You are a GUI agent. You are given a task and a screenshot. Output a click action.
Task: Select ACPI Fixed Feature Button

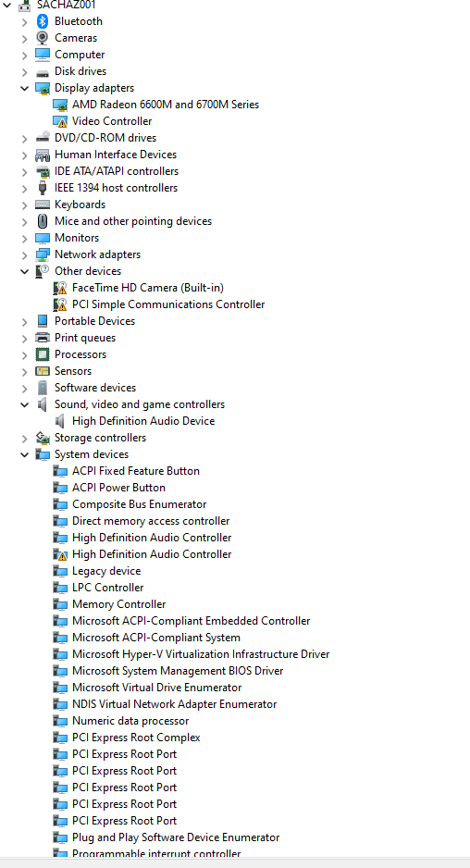point(136,470)
